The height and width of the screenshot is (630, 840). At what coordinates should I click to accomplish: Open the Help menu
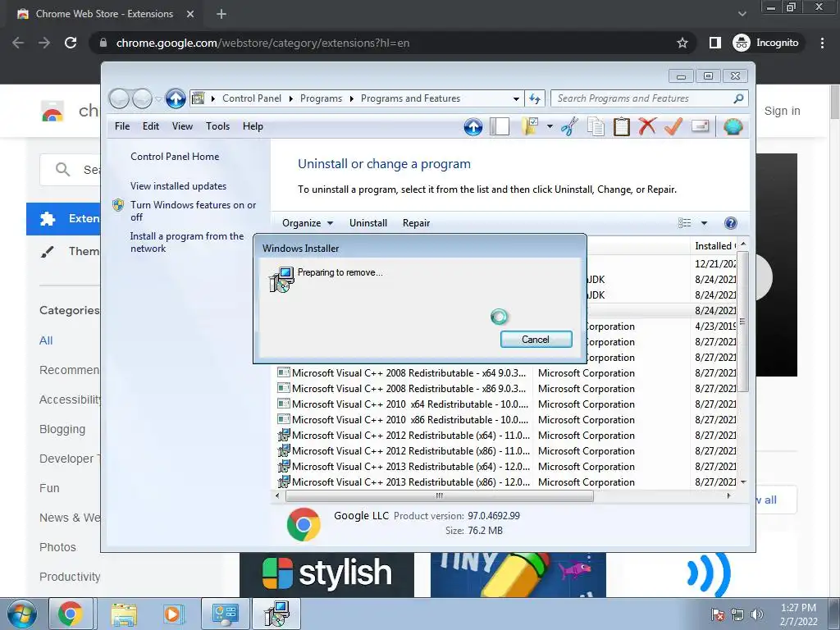point(253,126)
